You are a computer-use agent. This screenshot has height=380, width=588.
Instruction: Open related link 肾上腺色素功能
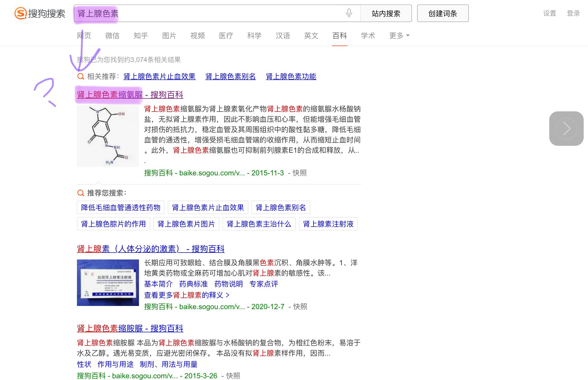click(x=291, y=77)
